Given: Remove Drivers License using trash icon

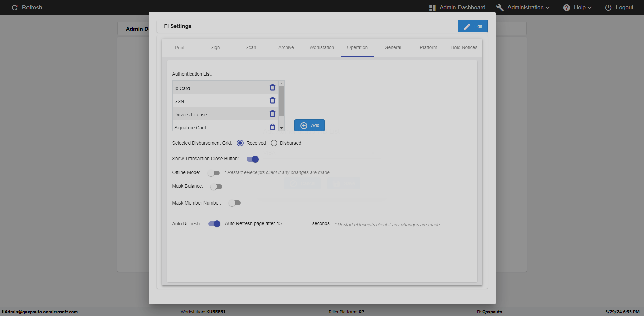Looking at the screenshot, I should (272, 114).
